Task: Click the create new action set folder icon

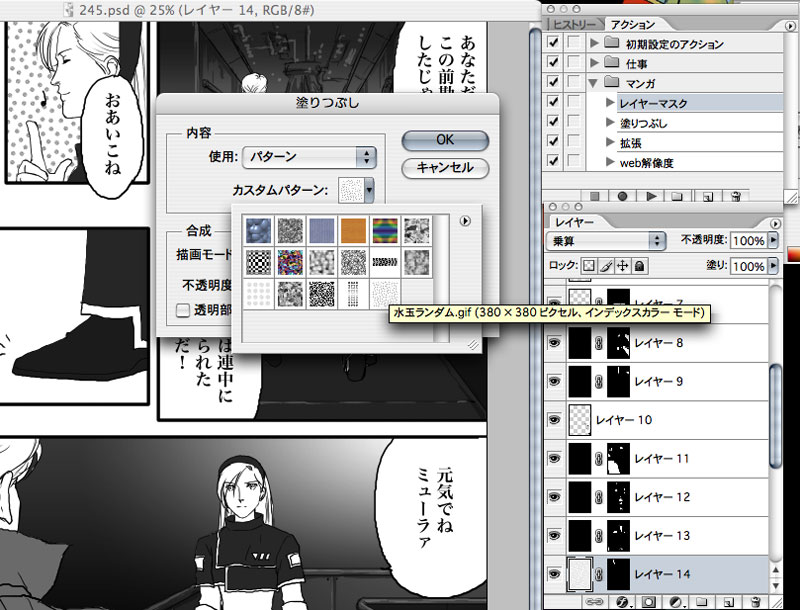Action: point(677,197)
